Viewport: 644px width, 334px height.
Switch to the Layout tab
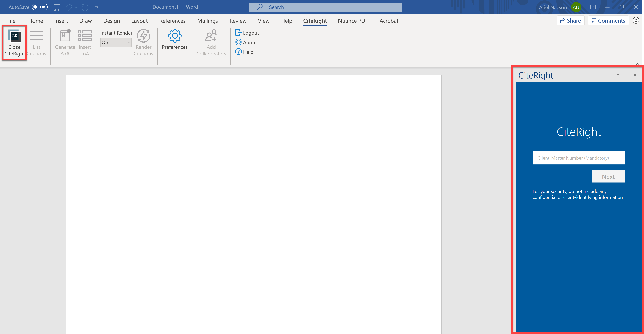point(140,21)
